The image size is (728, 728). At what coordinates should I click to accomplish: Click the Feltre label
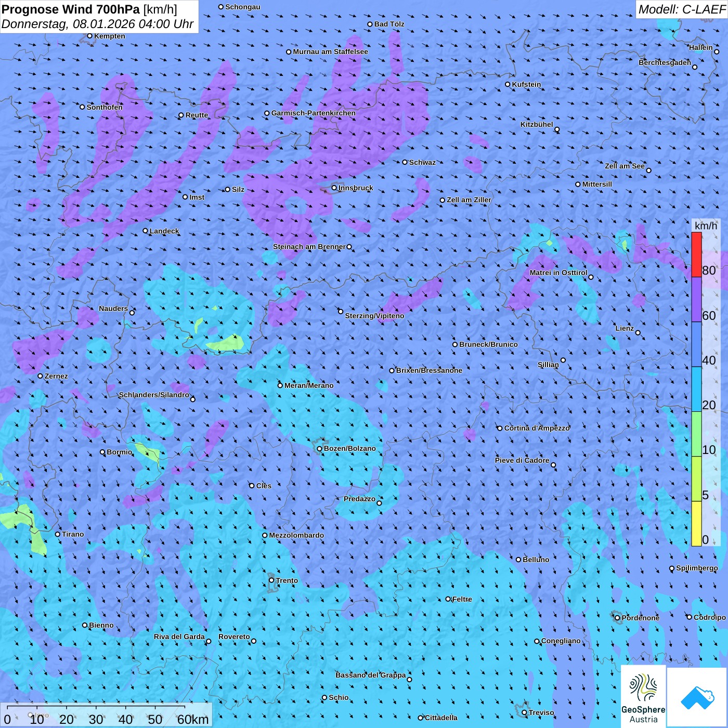click(x=462, y=599)
